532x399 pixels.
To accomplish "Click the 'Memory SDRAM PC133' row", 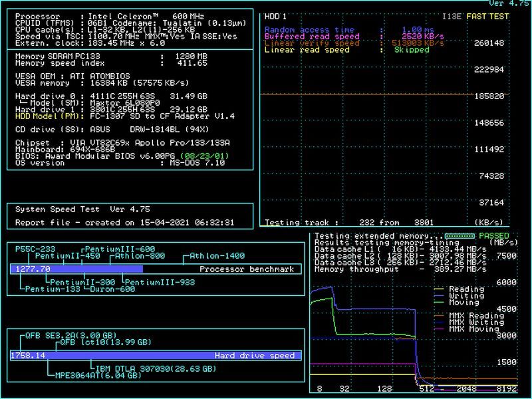I will click(111, 57).
